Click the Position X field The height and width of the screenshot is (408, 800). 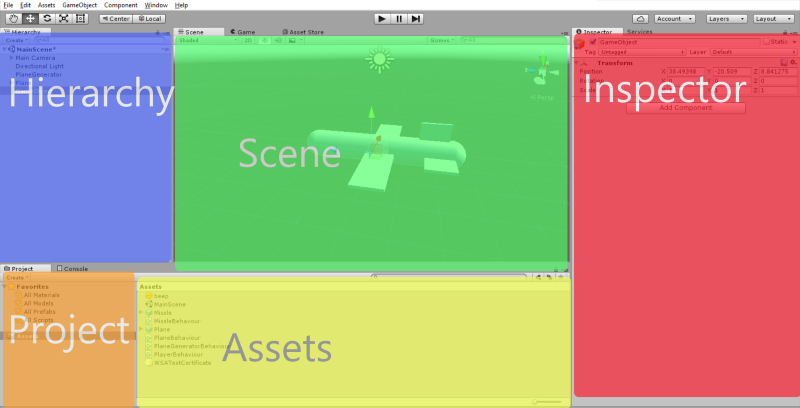point(686,71)
